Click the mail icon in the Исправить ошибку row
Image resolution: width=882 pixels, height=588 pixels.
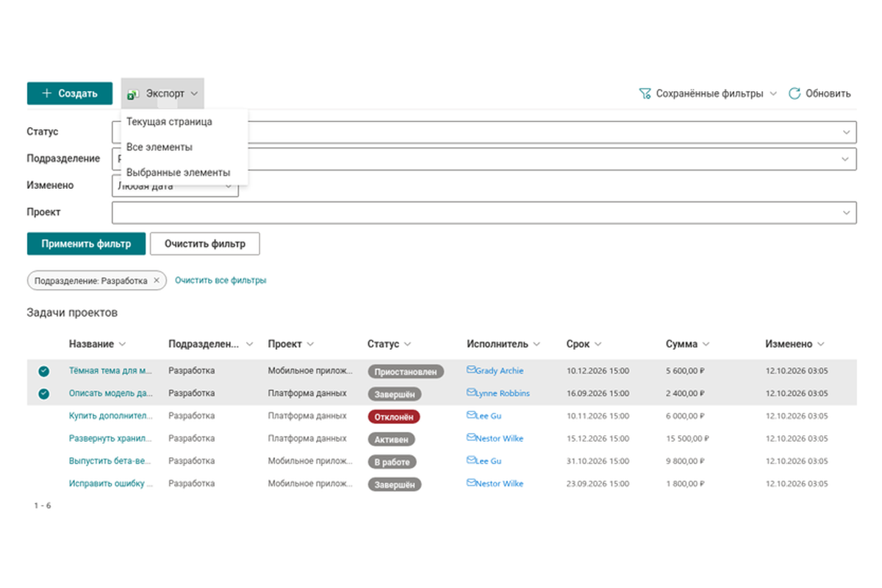(x=471, y=483)
